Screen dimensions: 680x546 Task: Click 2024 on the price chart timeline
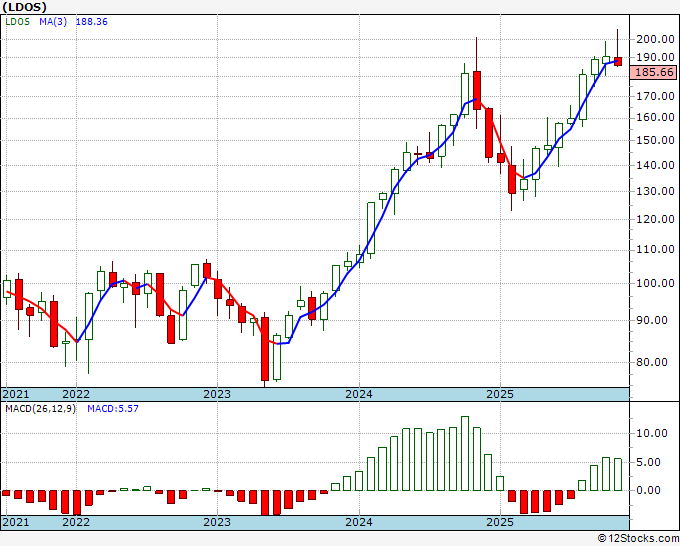point(359,394)
